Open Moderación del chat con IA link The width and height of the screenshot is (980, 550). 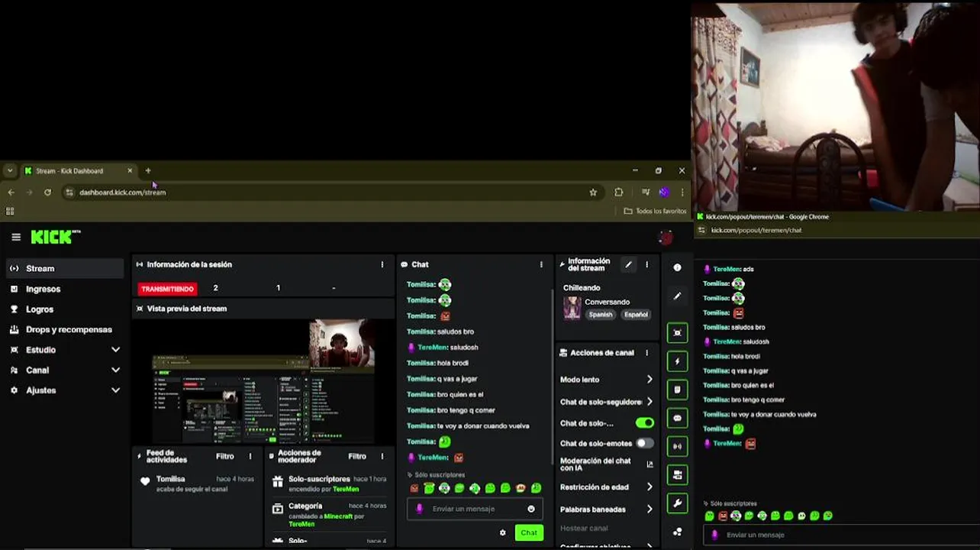(607, 464)
